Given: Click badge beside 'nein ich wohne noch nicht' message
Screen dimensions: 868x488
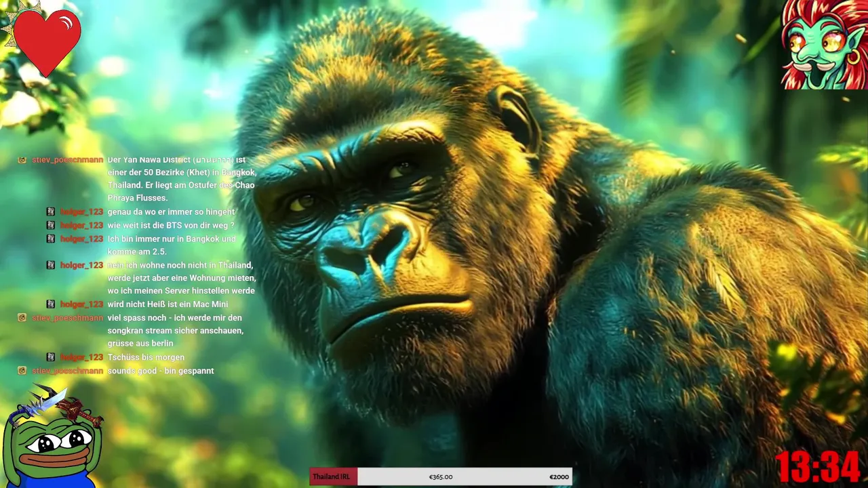Looking at the screenshot, I should pos(50,265).
